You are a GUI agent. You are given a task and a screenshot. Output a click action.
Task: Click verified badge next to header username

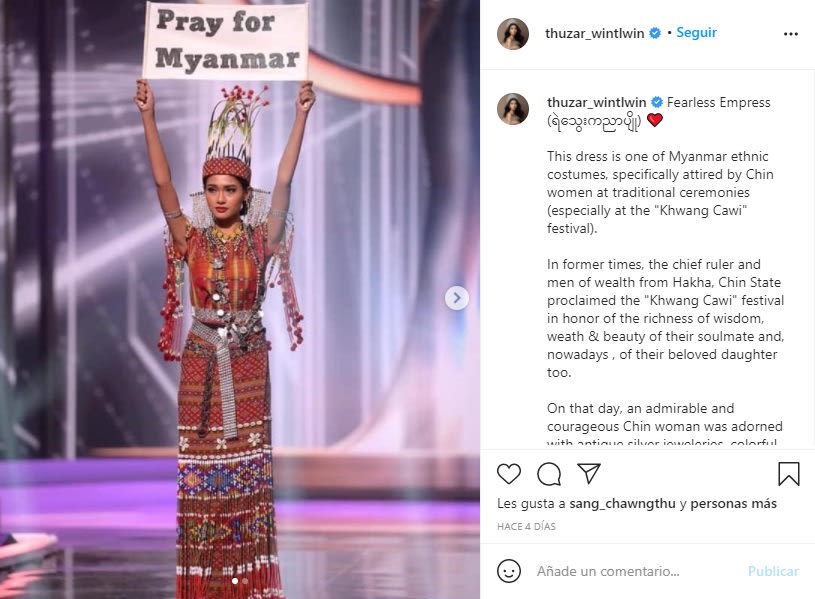[x=655, y=33]
